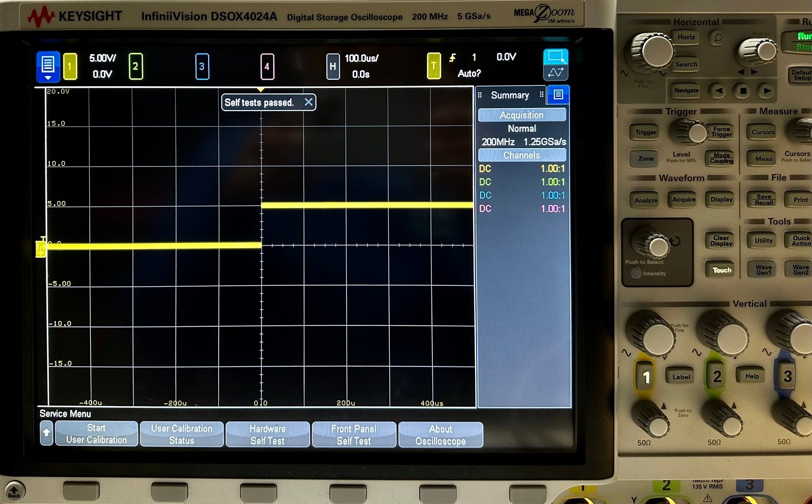Screen dimensions: 812x504
Task: Turn on channel 4 on-screen indicator
Action: point(267,66)
